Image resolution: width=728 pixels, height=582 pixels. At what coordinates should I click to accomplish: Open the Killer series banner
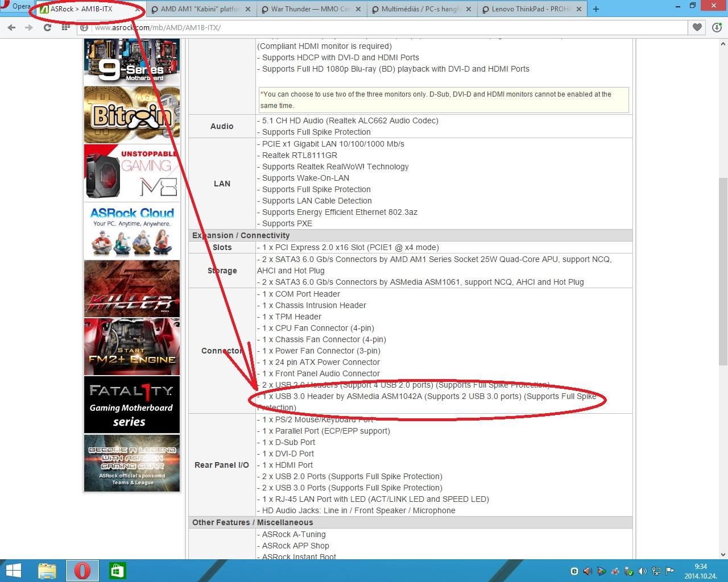tap(132, 289)
